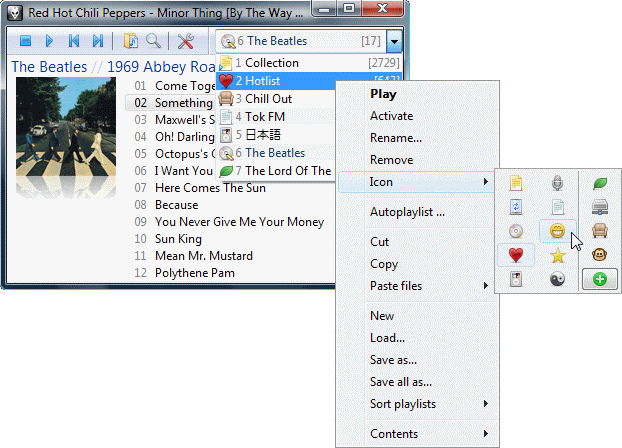Select the '3 Chill Out' playlist
This screenshot has width=622, height=448.
click(x=276, y=99)
